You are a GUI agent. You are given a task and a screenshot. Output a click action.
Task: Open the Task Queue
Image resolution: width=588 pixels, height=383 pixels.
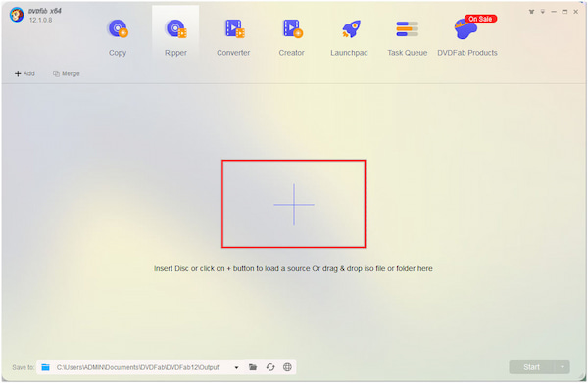[408, 37]
